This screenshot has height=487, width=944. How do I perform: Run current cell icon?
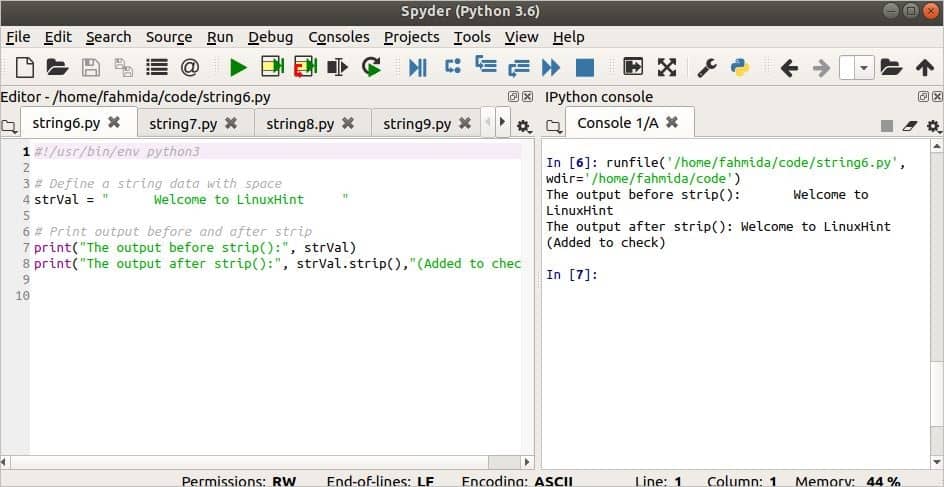coord(272,67)
